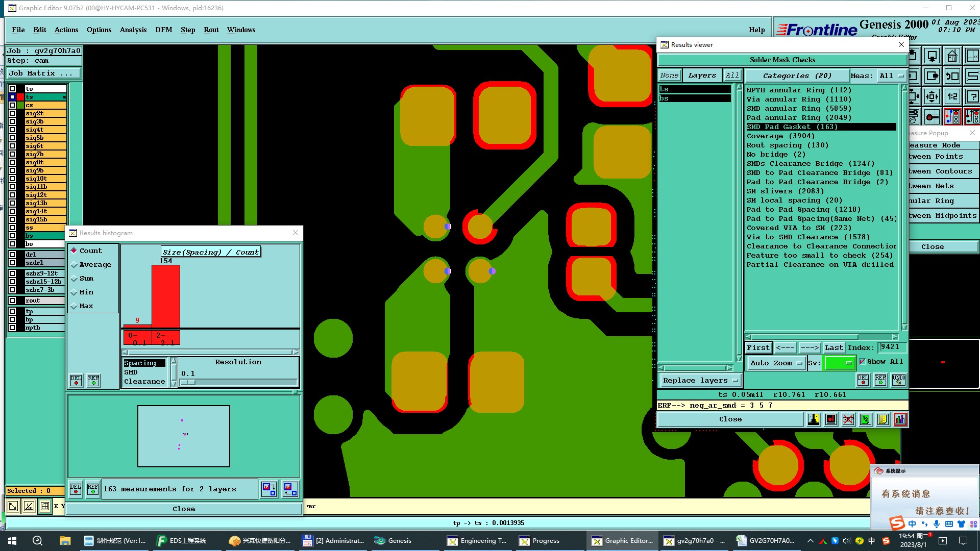
Task: Click the 1:2 scale zoom icon
Action: 952,96
